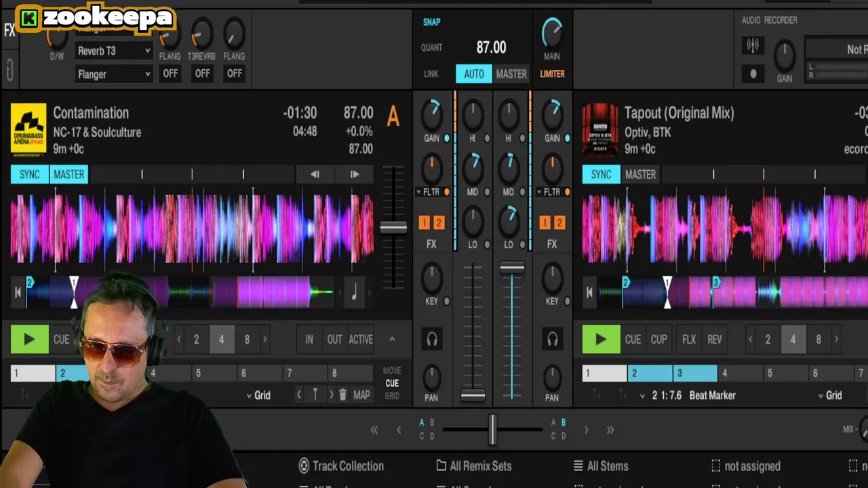Toggle MASTER on deck B

coord(640,174)
